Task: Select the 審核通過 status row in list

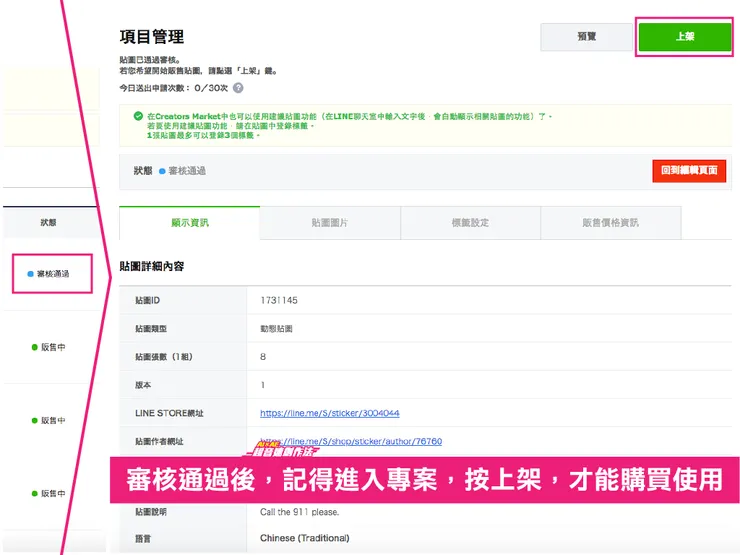Action: [x=52, y=274]
